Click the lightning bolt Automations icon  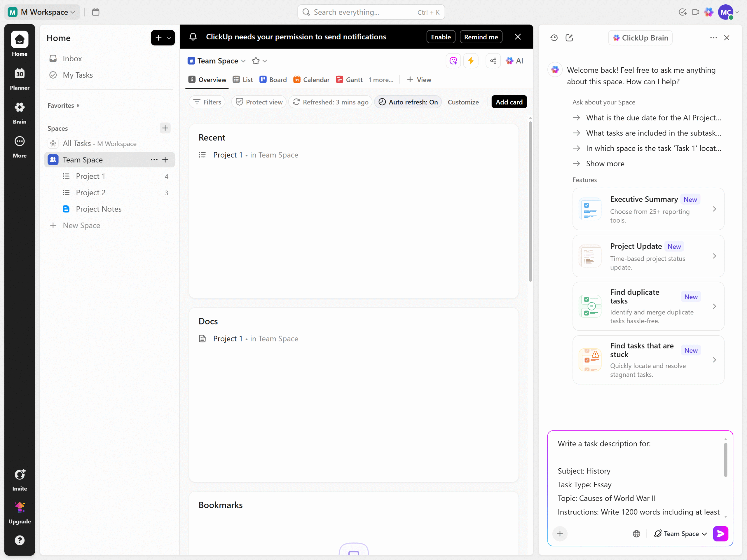click(x=471, y=61)
